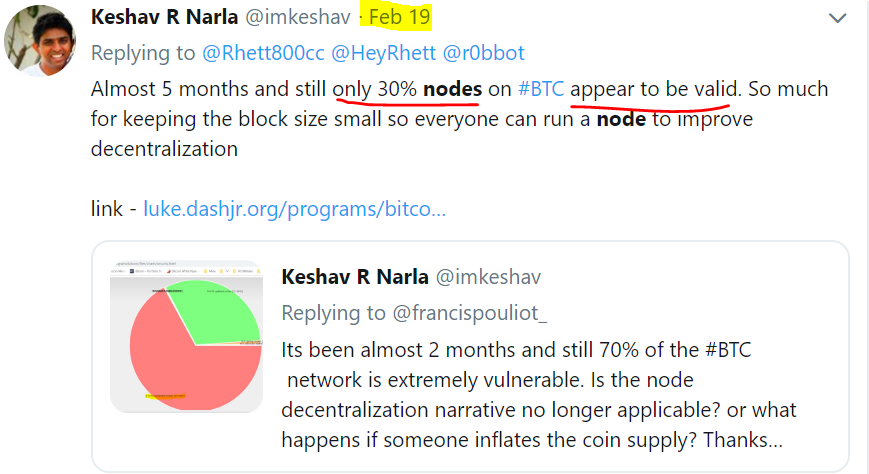Open Keshav R Narla's profile name at top

tap(164, 17)
